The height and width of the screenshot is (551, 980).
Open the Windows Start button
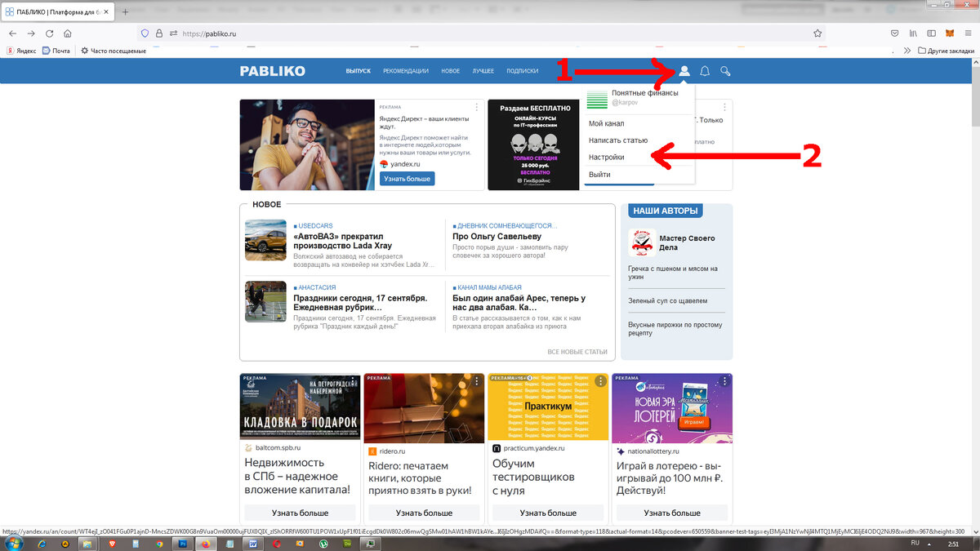click(x=14, y=543)
